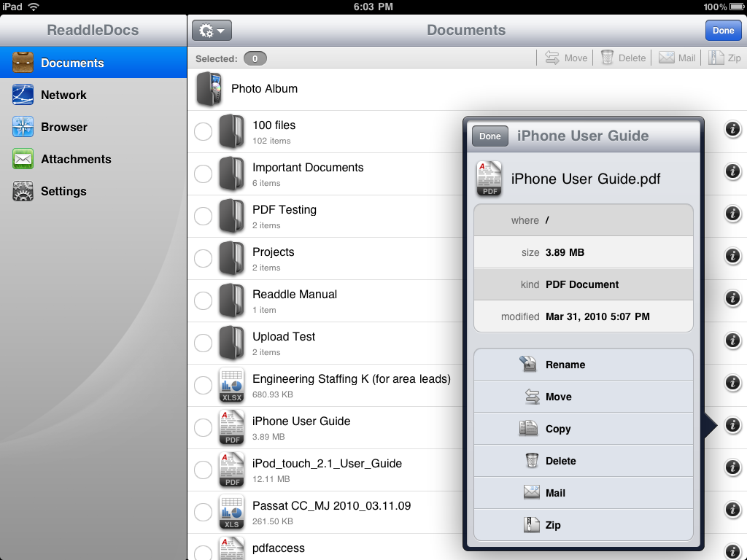Select the PDF Testing folder circle
This screenshot has height=560, width=747.
click(x=203, y=216)
